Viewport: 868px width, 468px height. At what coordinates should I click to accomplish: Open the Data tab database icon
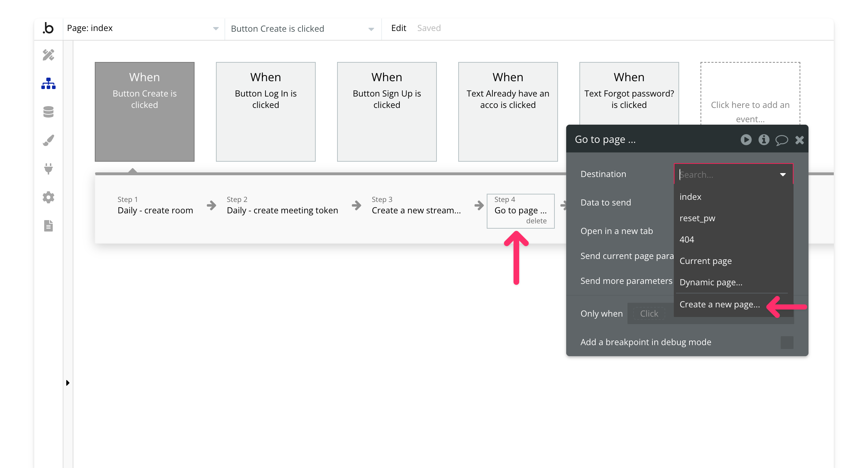[x=48, y=112]
